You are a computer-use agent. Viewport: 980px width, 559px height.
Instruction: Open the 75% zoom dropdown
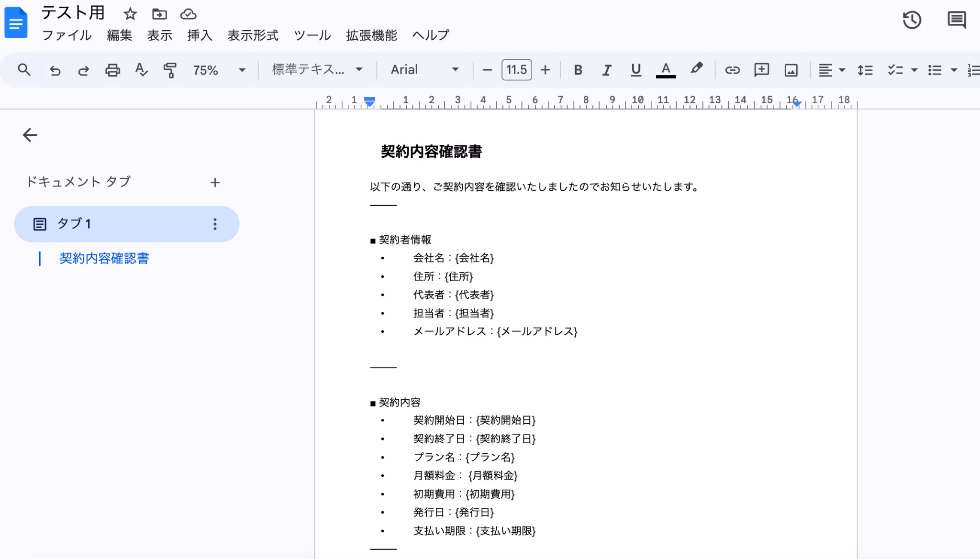(219, 70)
